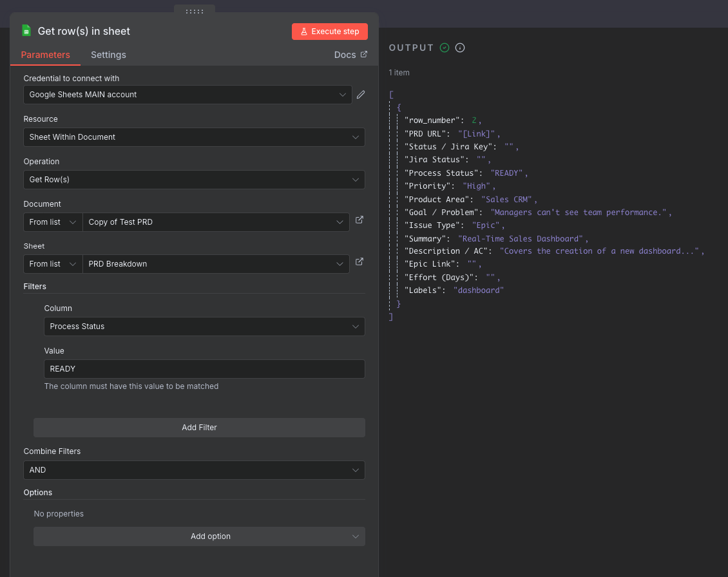Open the Credential to connect with dropdown

pos(187,95)
